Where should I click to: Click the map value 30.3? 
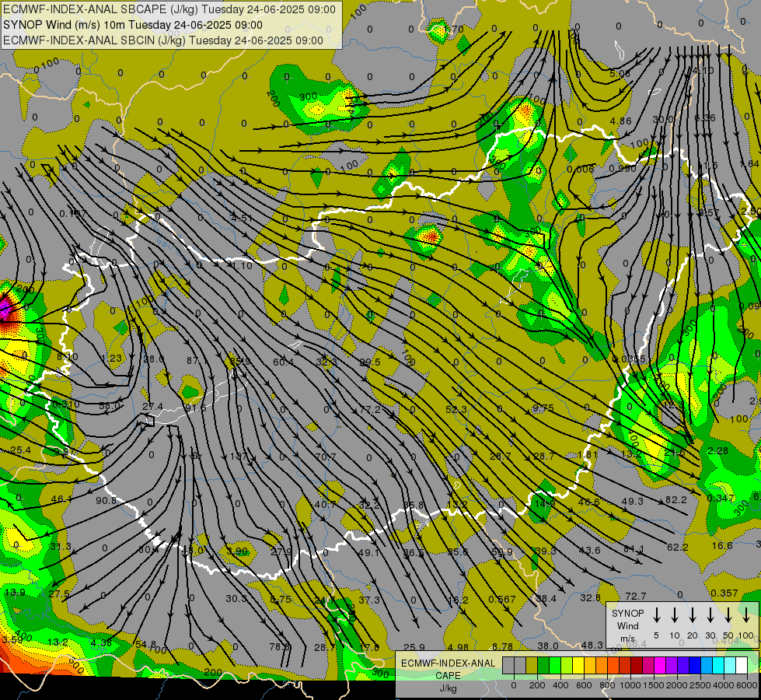point(236,598)
